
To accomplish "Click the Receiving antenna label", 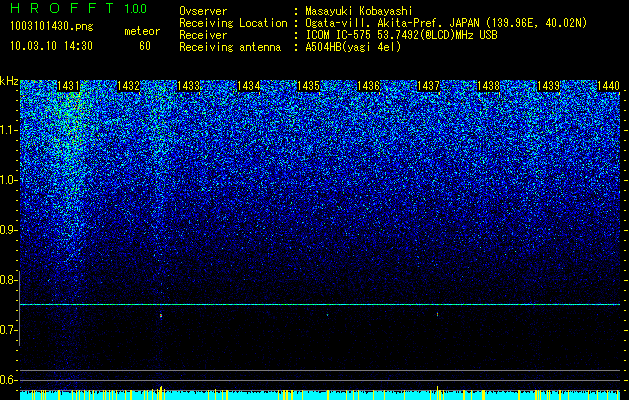I will coord(230,47).
